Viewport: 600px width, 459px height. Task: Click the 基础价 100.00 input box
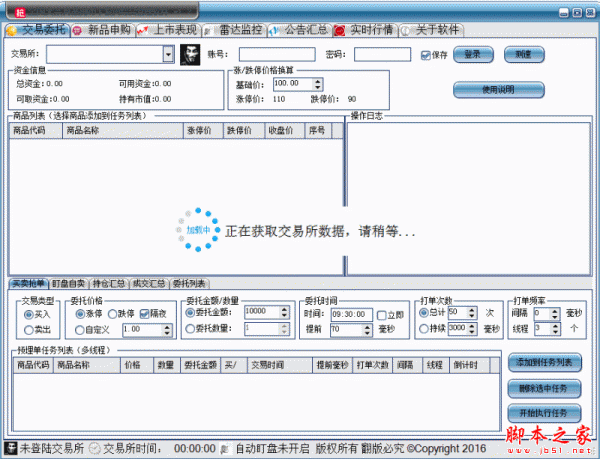(293, 84)
